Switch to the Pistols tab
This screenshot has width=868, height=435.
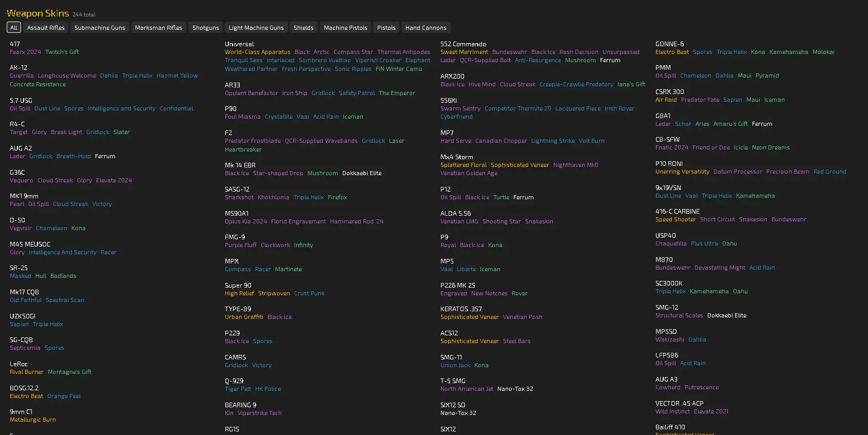(386, 28)
